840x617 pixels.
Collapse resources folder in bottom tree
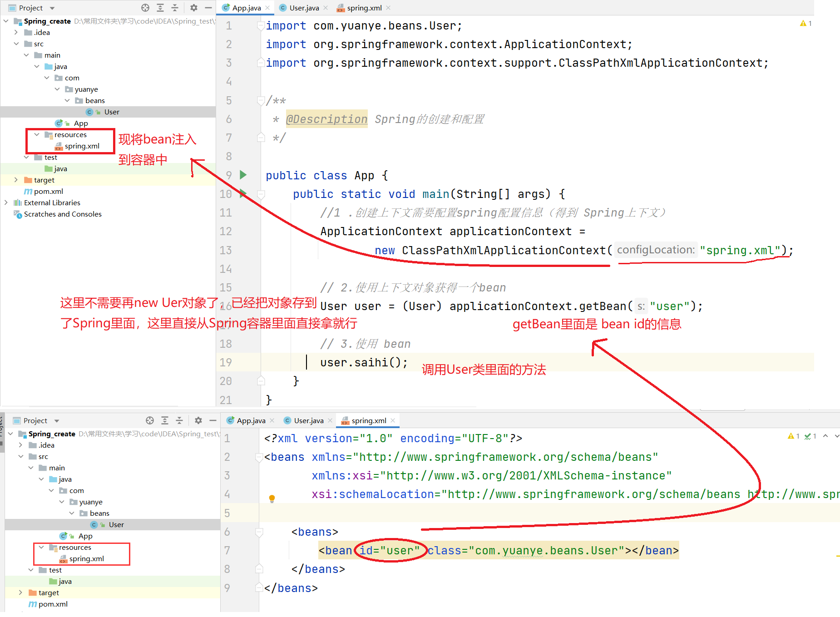tap(41, 547)
